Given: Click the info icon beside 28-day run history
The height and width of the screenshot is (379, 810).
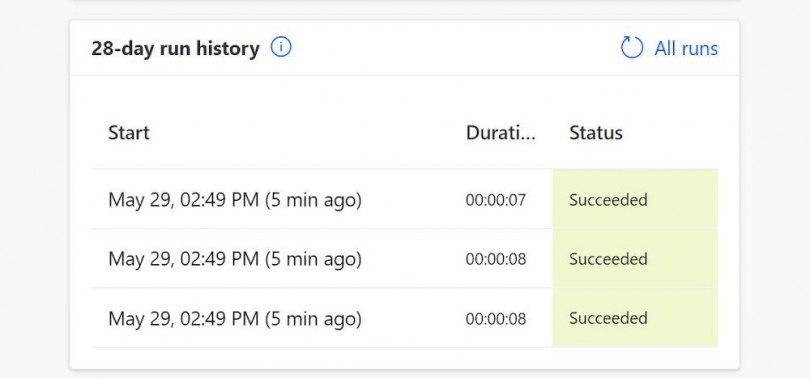Looking at the screenshot, I should pos(281,48).
